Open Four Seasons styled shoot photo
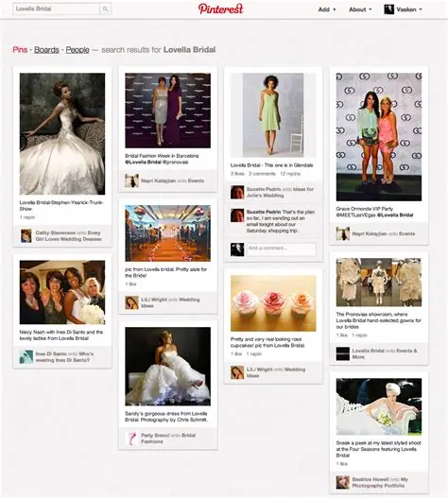 tap(379, 407)
